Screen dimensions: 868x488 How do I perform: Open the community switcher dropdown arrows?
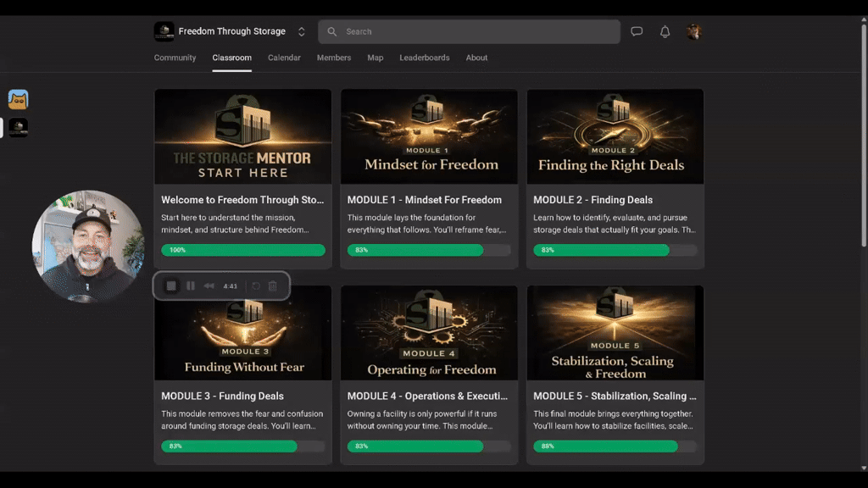point(301,30)
